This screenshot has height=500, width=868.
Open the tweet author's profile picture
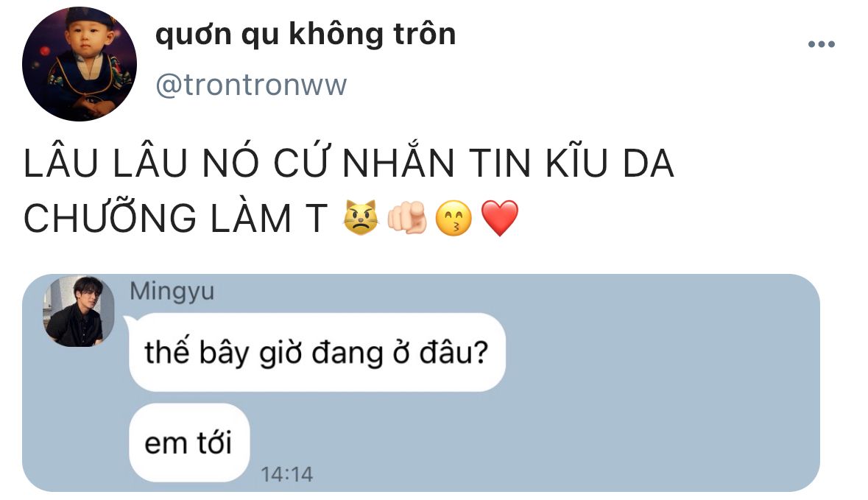tap(80, 64)
